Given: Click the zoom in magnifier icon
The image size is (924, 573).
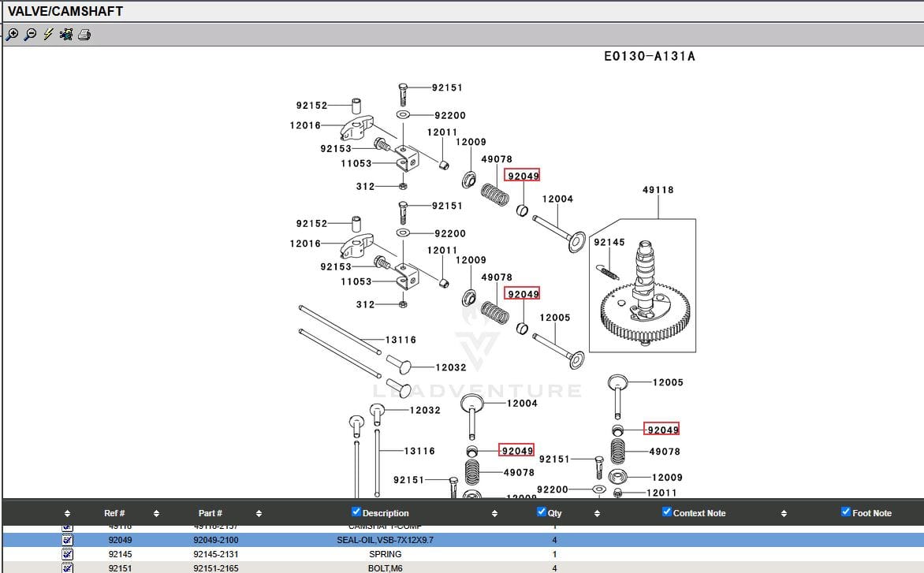Looking at the screenshot, I should coord(12,35).
